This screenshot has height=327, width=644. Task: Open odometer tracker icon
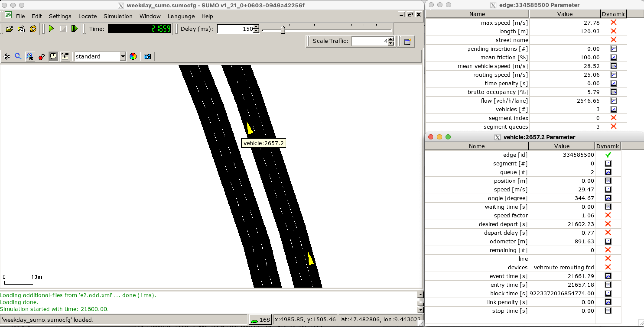click(x=608, y=241)
